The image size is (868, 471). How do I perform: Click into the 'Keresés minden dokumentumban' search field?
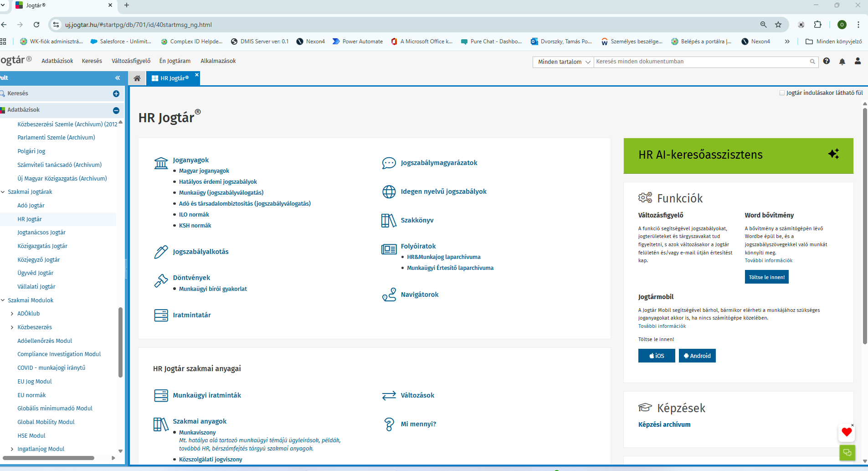[x=701, y=62]
